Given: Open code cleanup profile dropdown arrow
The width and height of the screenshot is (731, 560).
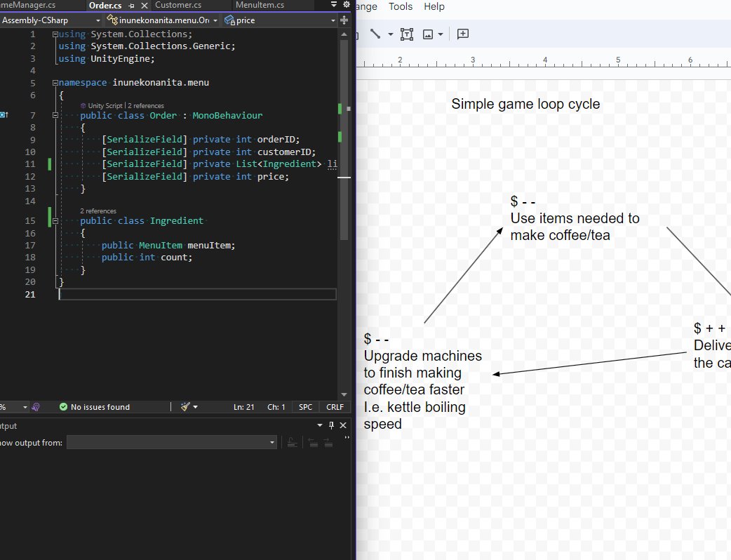Looking at the screenshot, I should point(195,407).
